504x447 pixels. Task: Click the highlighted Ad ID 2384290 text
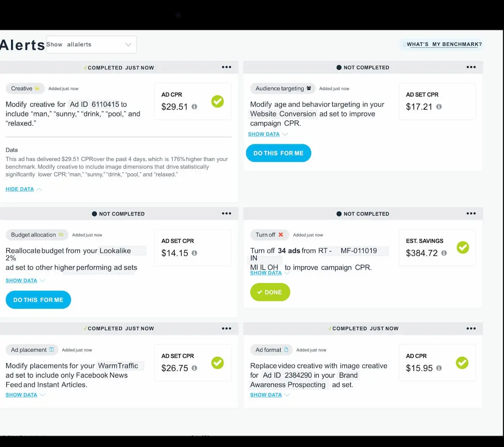point(288,375)
